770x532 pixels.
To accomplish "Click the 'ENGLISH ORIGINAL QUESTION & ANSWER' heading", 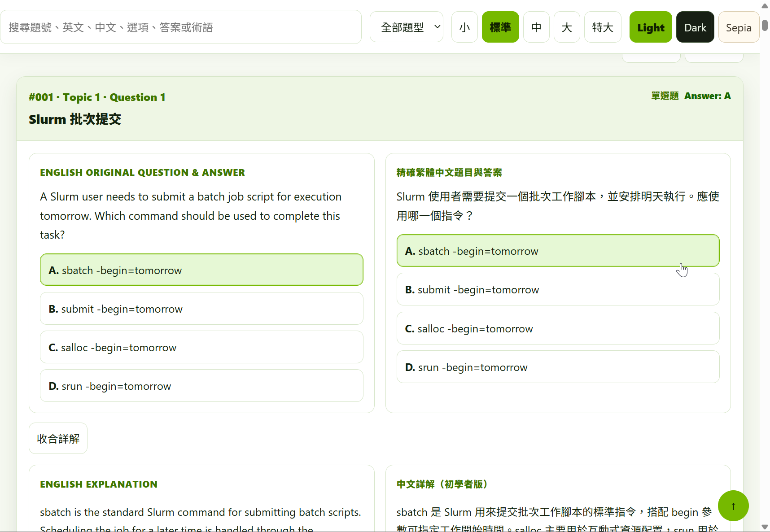I will [x=142, y=173].
